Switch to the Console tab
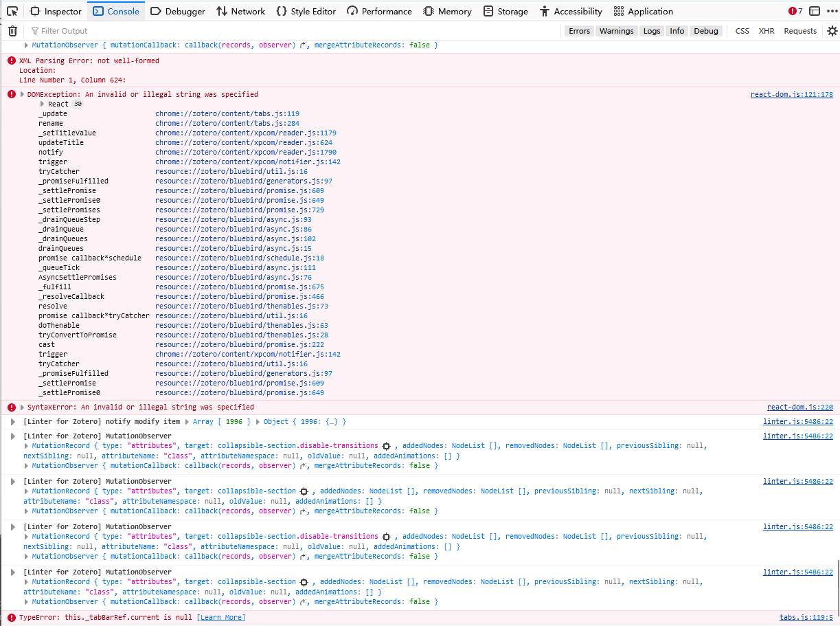Image resolution: width=840 pixels, height=626 pixels. pos(117,11)
